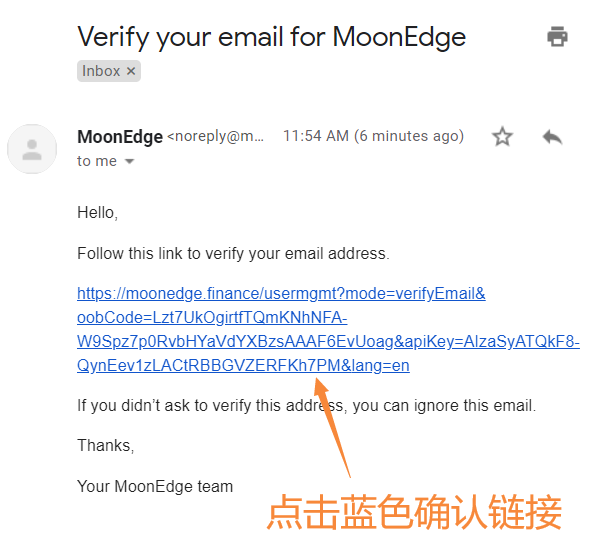Click the orange Chinese annotation text

click(x=414, y=512)
